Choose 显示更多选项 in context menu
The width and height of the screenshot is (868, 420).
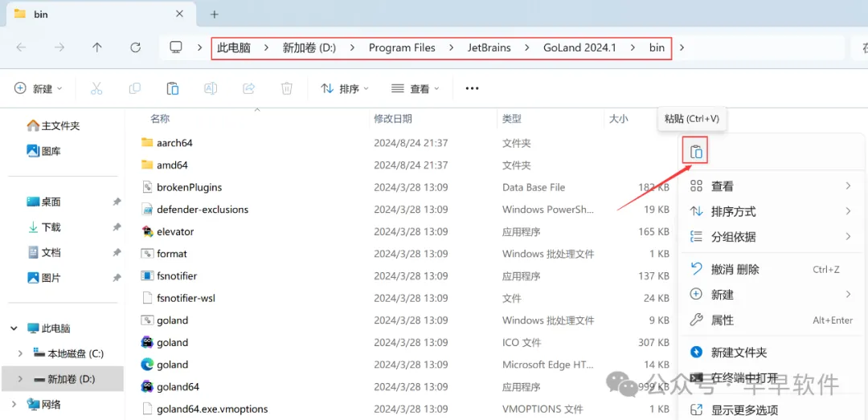coord(772,410)
